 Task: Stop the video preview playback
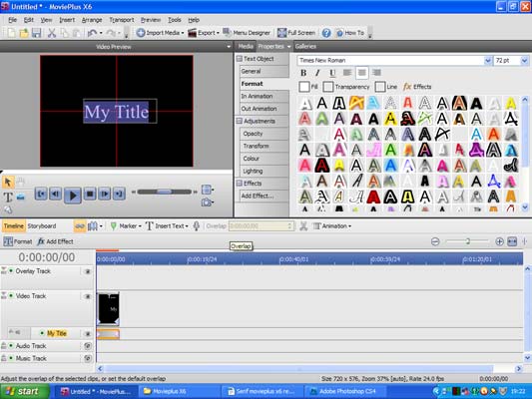pyautogui.click(x=90, y=194)
